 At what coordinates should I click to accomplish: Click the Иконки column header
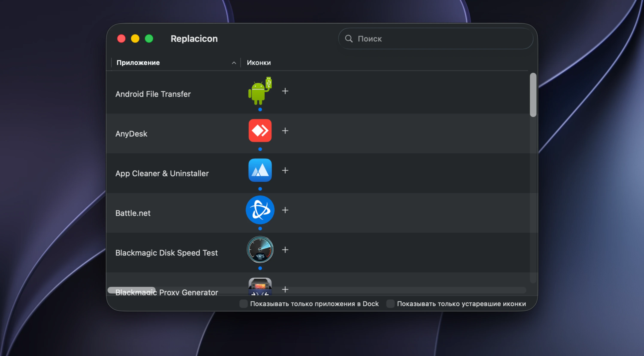[x=259, y=63]
